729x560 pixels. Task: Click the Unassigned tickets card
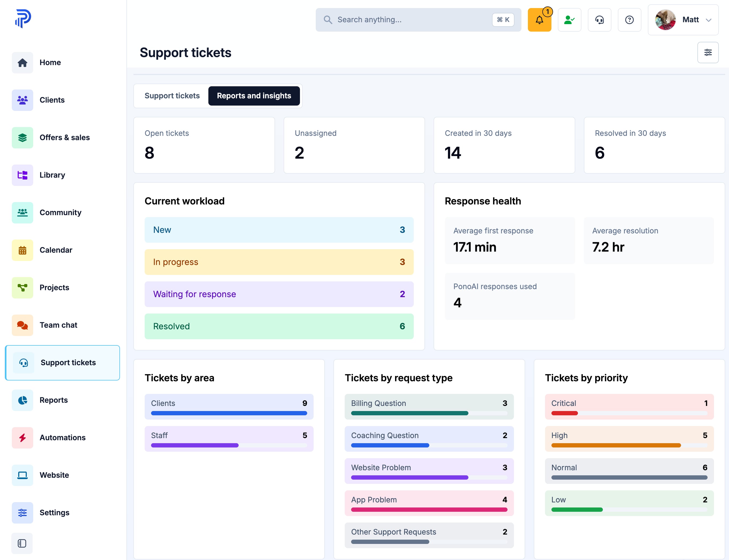[354, 145]
